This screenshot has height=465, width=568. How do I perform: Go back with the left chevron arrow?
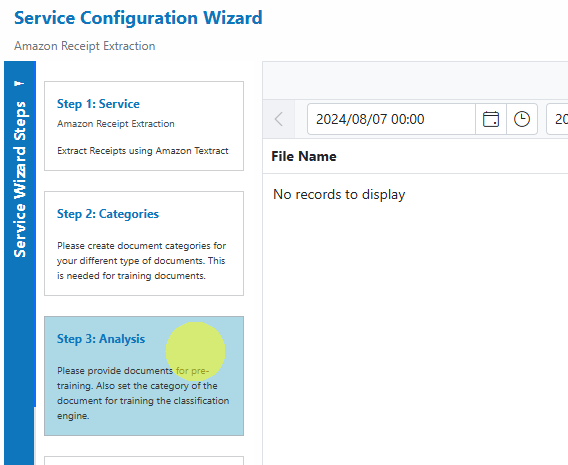279,119
